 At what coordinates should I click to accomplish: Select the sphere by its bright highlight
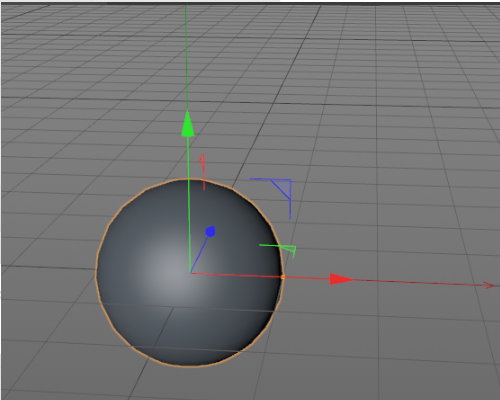(170, 272)
